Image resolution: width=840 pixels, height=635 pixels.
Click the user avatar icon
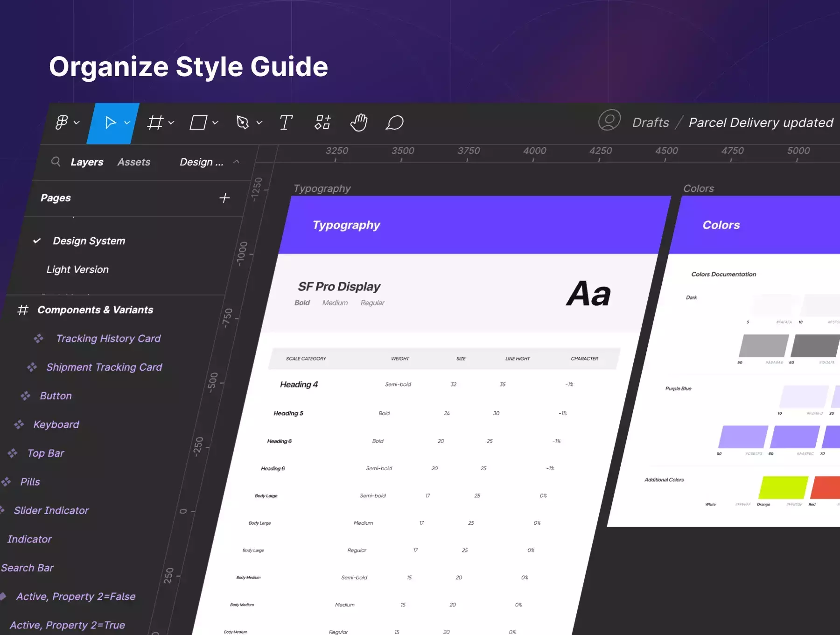tap(609, 120)
